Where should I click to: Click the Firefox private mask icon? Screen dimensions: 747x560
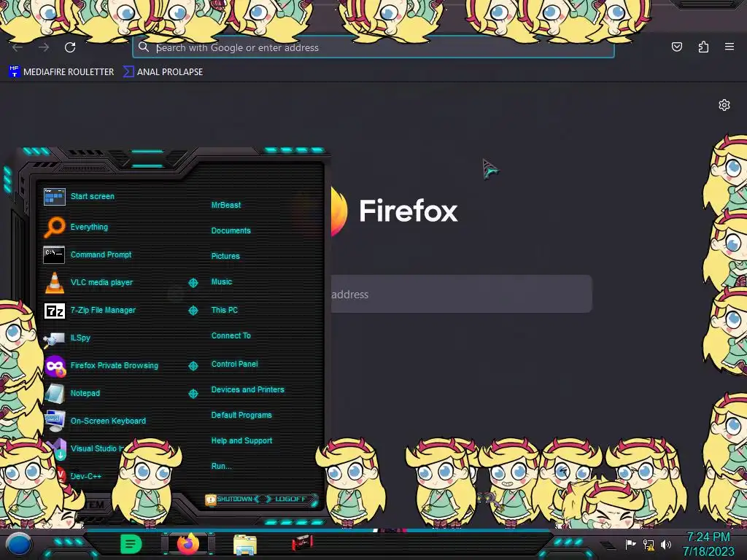coord(55,366)
